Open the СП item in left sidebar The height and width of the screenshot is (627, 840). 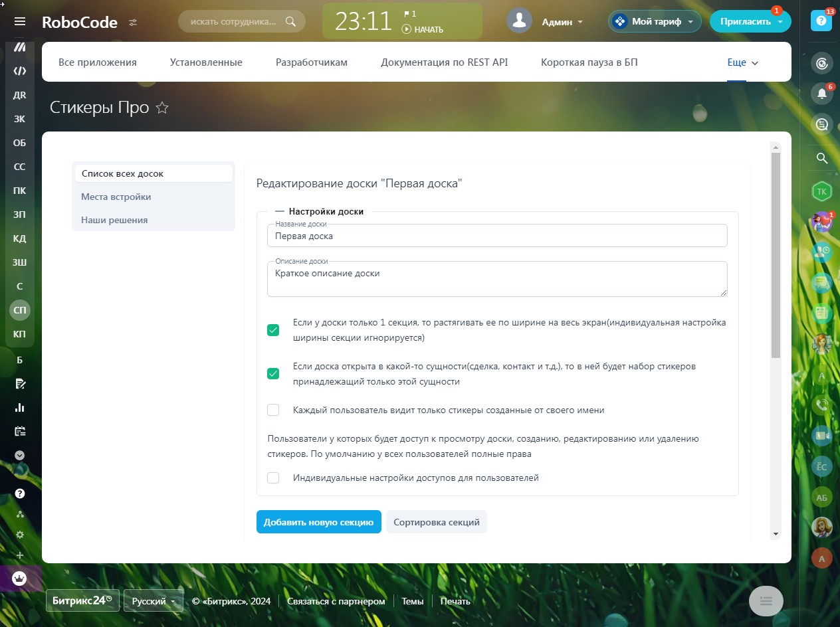[x=20, y=310]
